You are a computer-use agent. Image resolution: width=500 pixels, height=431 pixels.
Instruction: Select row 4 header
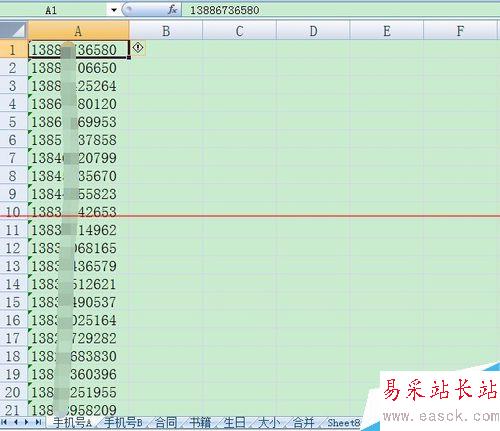tap(13, 104)
